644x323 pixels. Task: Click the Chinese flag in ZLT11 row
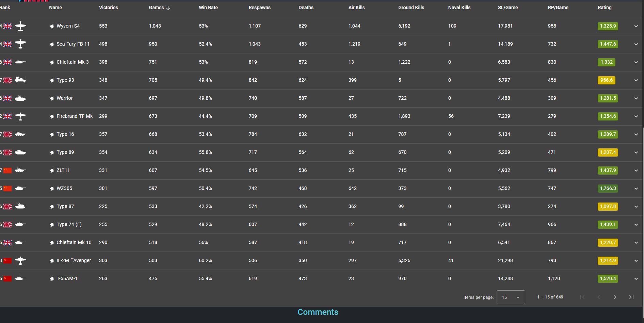point(7,171)
